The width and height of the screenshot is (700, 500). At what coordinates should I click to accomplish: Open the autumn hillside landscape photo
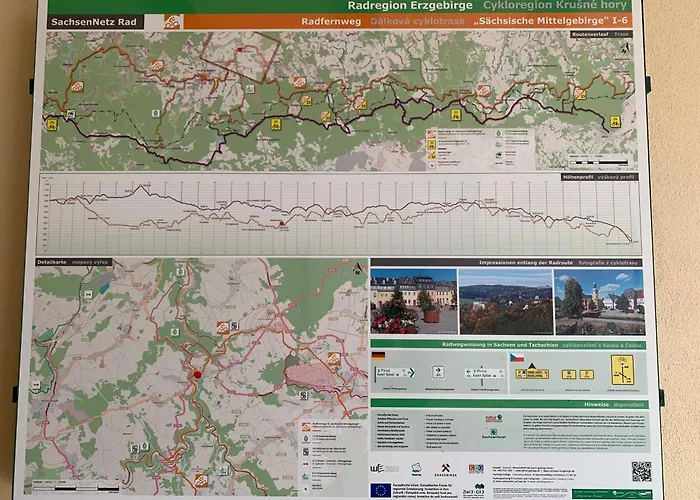pos(505,301)
